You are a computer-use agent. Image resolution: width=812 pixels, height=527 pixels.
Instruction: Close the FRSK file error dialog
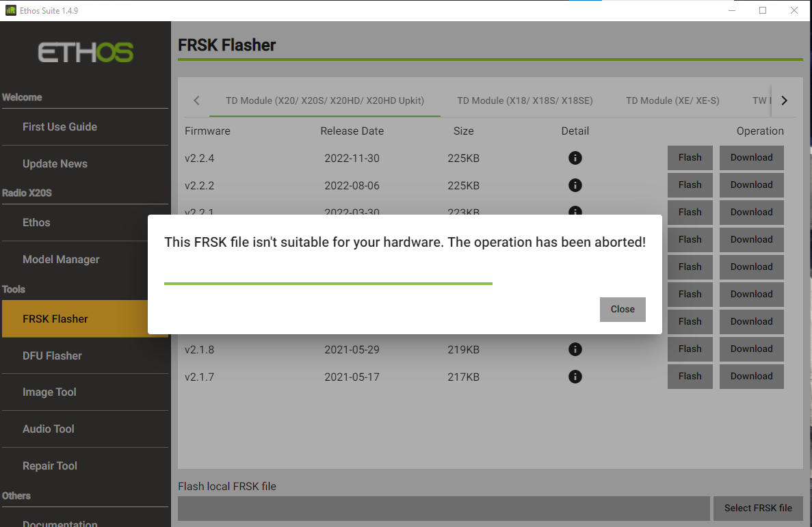point(623,309)
